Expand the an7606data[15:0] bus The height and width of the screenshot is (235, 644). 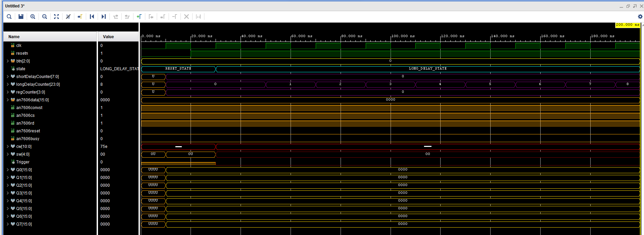click(x=8, y=100)
